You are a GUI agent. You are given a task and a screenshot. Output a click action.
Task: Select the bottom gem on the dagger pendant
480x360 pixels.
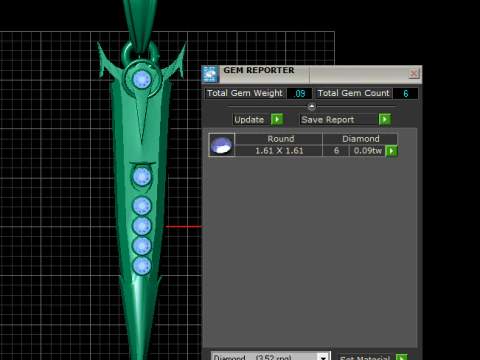pos(142,266)
